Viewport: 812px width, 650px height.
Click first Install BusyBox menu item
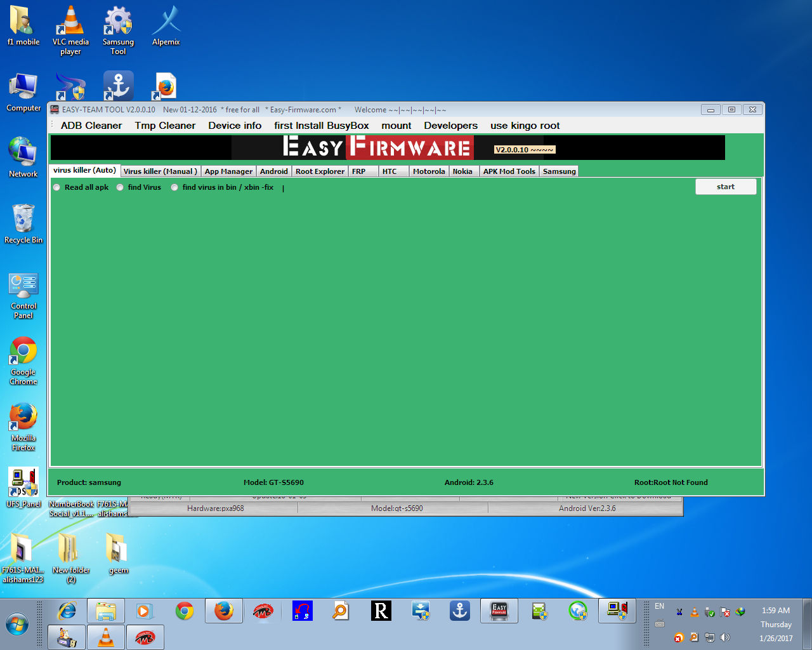[322, 126]
